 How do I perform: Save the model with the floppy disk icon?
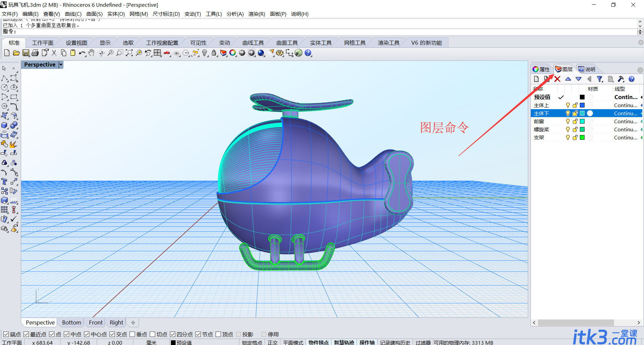click(26, 53)
